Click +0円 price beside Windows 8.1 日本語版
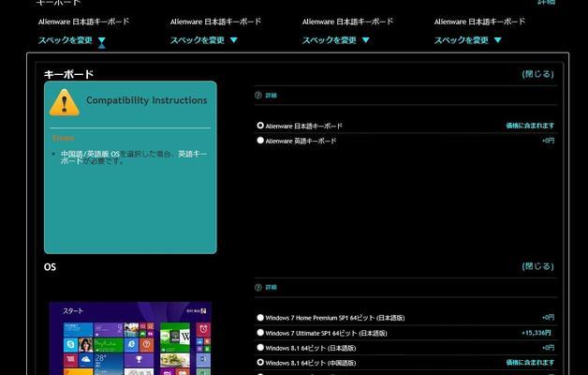 tap(548, 348)
